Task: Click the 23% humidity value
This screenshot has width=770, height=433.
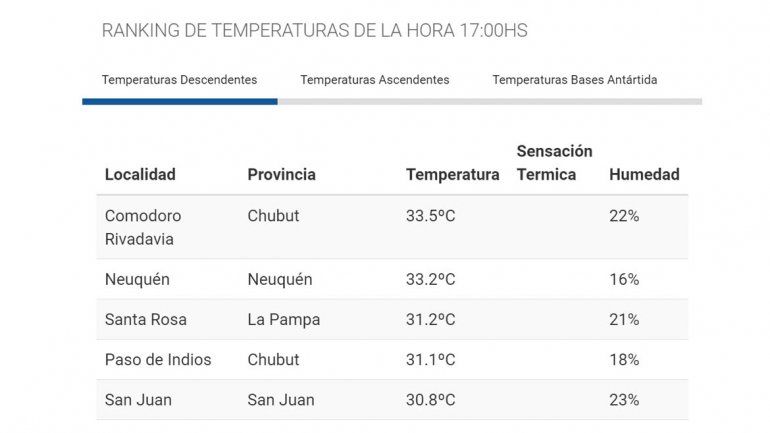Action: click(x=624, y=400)
